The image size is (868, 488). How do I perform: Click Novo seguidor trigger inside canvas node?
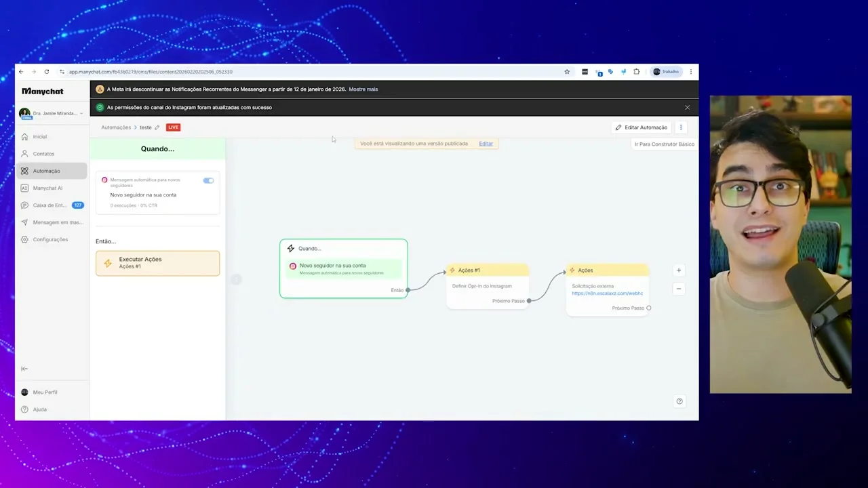pyautogui.click(x=344, y=268)
